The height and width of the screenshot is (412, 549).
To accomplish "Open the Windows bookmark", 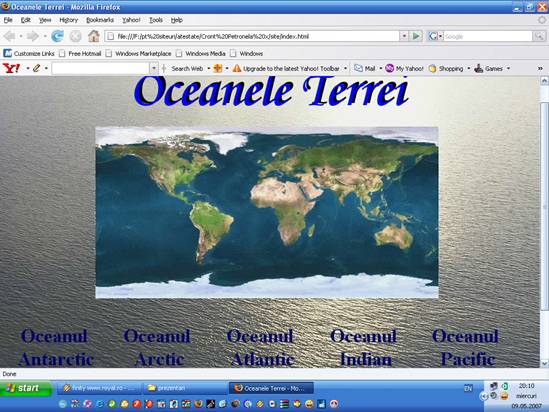I will (246, 54).
